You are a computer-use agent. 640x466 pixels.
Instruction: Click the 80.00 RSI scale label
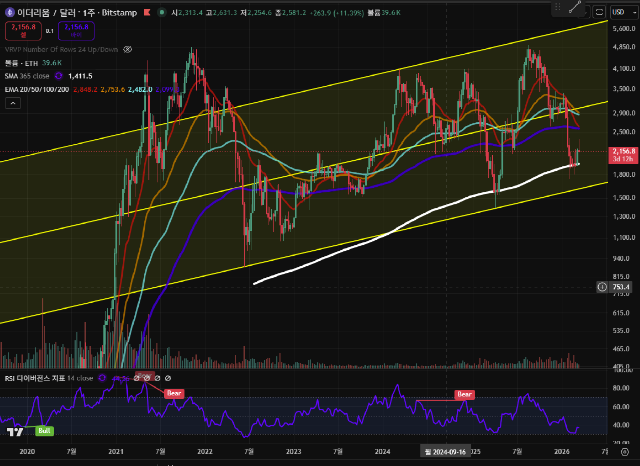[x=620, y=388]
